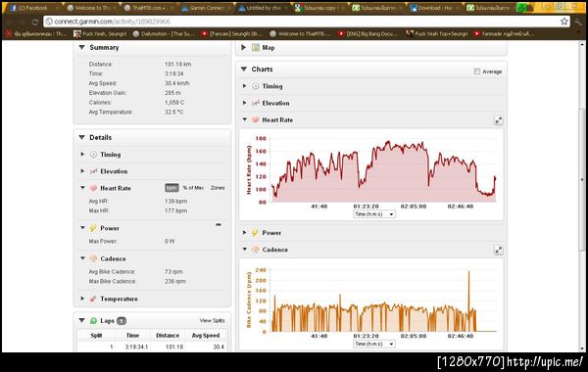Open the Cadence chart Time (h:m:s) dropdown
588x372 pixels.
374,344
